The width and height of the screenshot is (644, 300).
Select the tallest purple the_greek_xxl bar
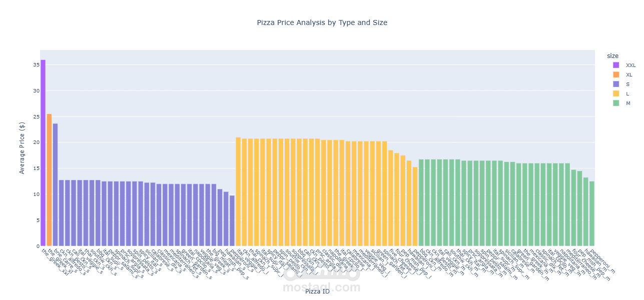pyautogui.click(x=43, y=150)
